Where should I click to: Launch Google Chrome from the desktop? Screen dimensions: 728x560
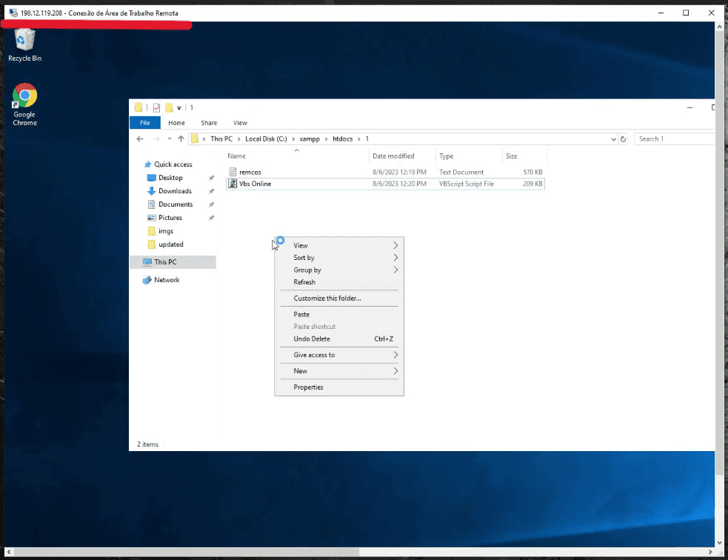[24, 104]
